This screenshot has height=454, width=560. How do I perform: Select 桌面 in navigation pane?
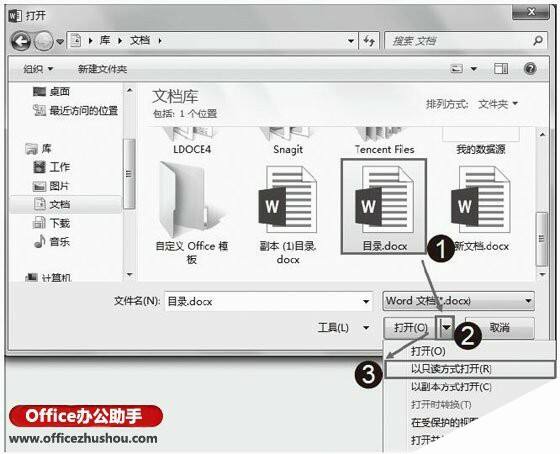click(51, 91)
